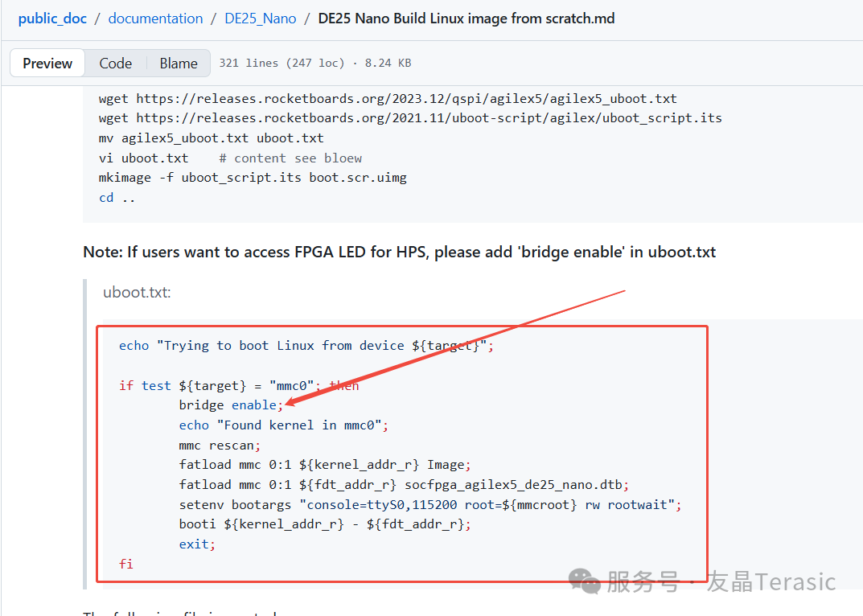Click the 'mkimage -f uboot_script.its boot.scr.uimg' line

[x=253, y=178]
